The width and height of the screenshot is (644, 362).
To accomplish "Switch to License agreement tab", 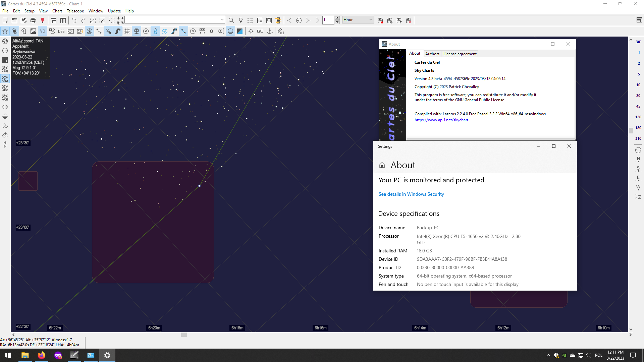I will pos(460,54).
